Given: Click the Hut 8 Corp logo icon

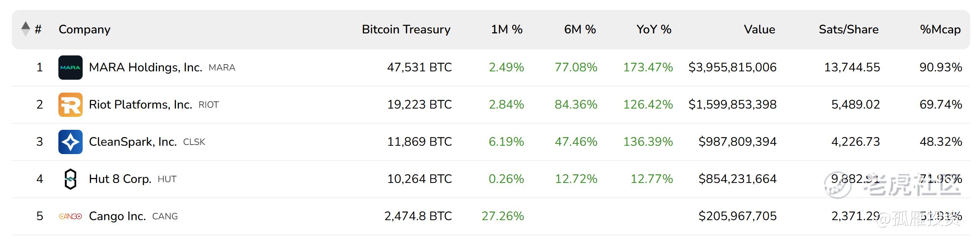Looking at the screenshot, I should [x=71, y=179].
